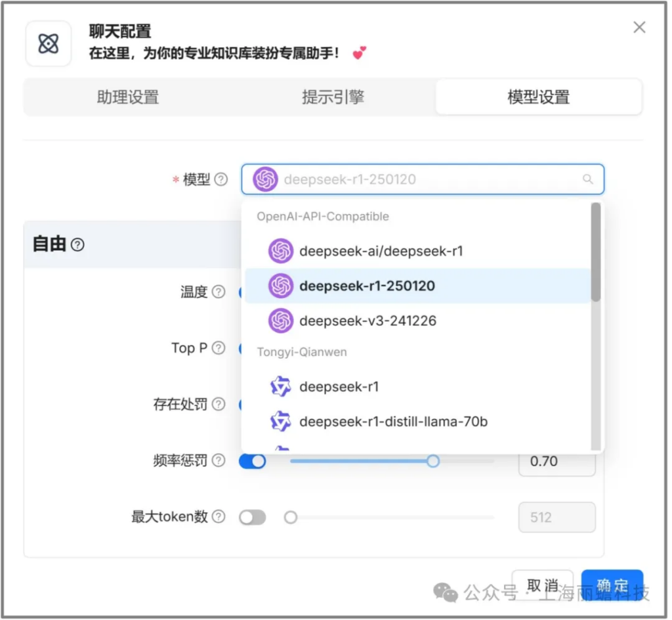The height and width of the screenshot is (620, 672).
Task: Click the help icon next to Top P
Action: tap(219, 347)
